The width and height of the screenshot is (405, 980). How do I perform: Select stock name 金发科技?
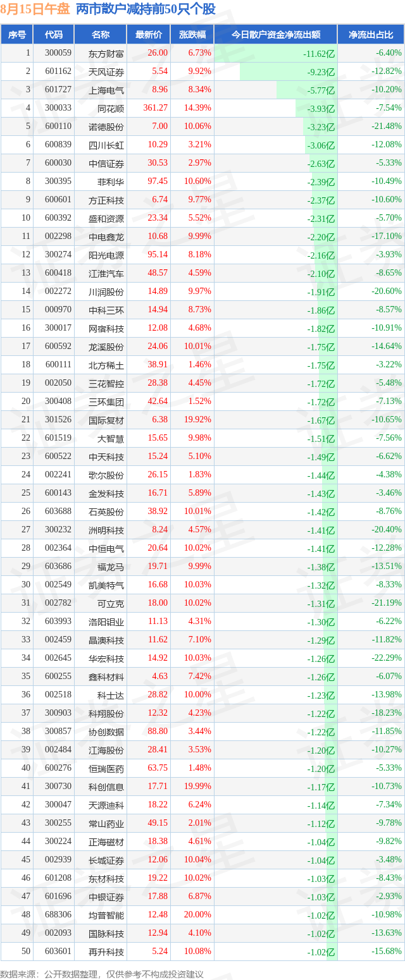(106, 493)
